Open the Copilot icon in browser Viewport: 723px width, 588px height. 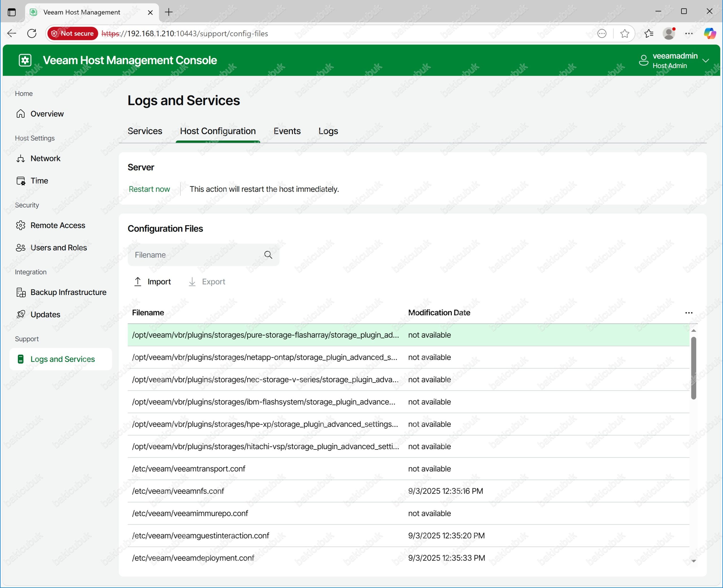click(x=709, y=33)
